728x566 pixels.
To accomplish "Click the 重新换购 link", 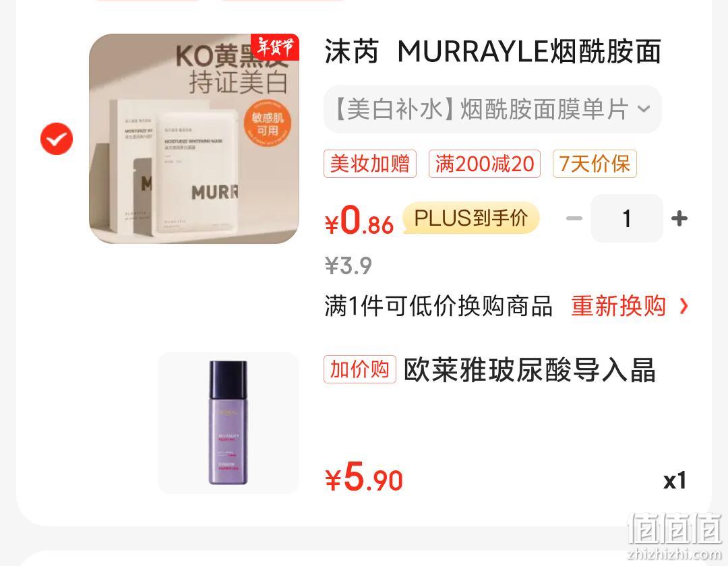I will (618, 306).
